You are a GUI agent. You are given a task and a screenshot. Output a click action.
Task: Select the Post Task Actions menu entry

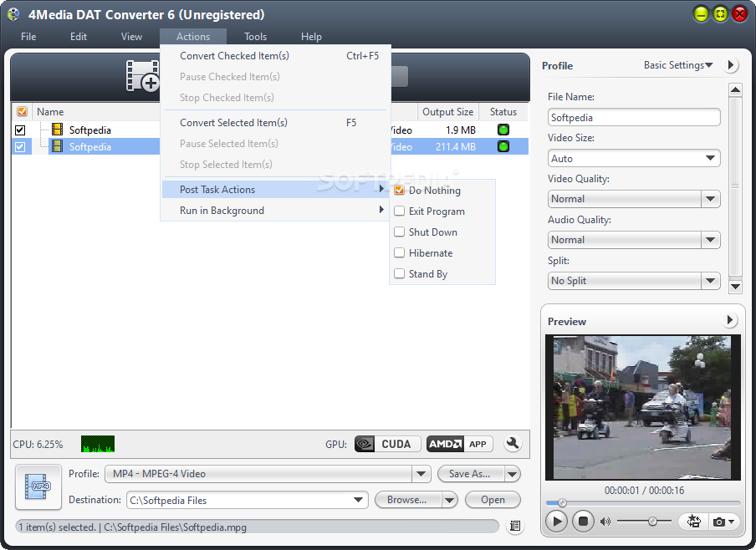[x=276, y=190]
